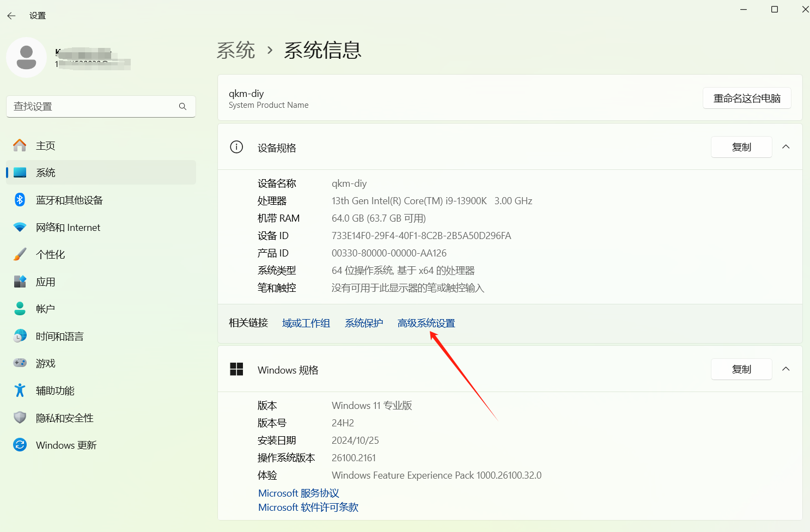The width and height of the screenshot is (810, 532).
Task: Click the user profile avatar
Action: (26, 58)
